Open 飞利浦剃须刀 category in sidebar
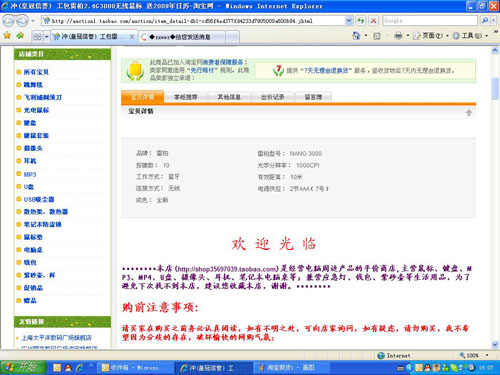The height and width of the screenshot is (375, 500). pos(43,97)
